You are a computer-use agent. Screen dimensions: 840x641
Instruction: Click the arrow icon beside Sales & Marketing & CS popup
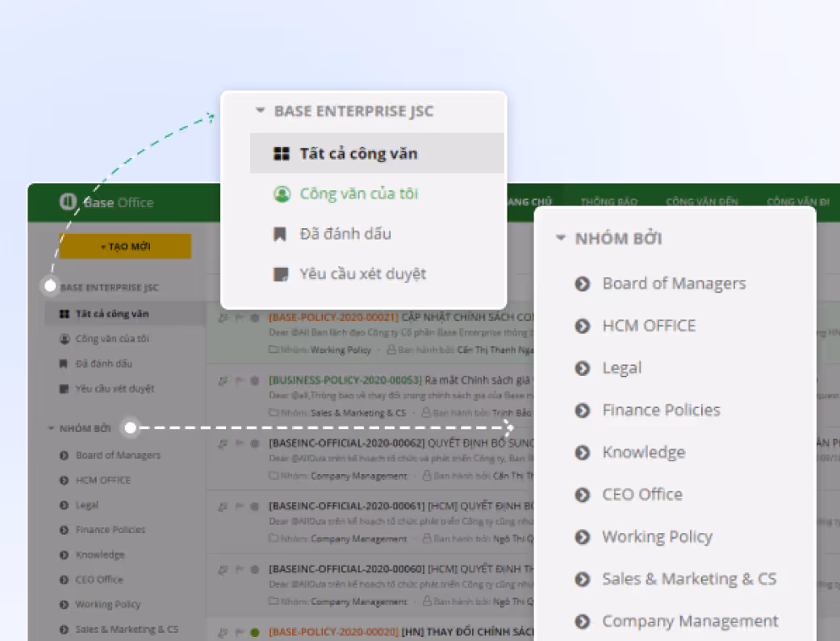[583, 579]
